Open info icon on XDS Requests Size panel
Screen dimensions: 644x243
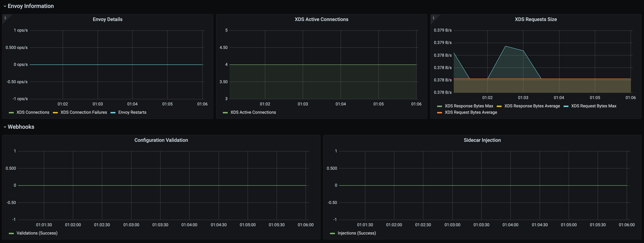click(433, 17)
